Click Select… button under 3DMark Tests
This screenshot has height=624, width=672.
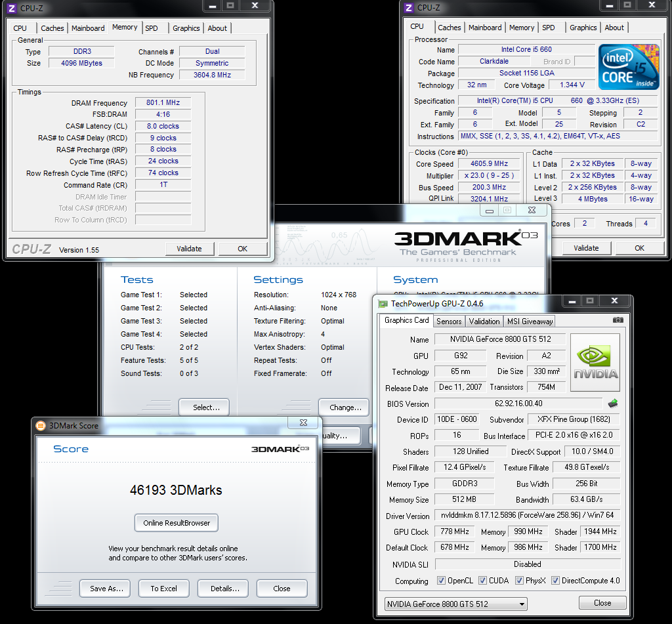[204, 407]
